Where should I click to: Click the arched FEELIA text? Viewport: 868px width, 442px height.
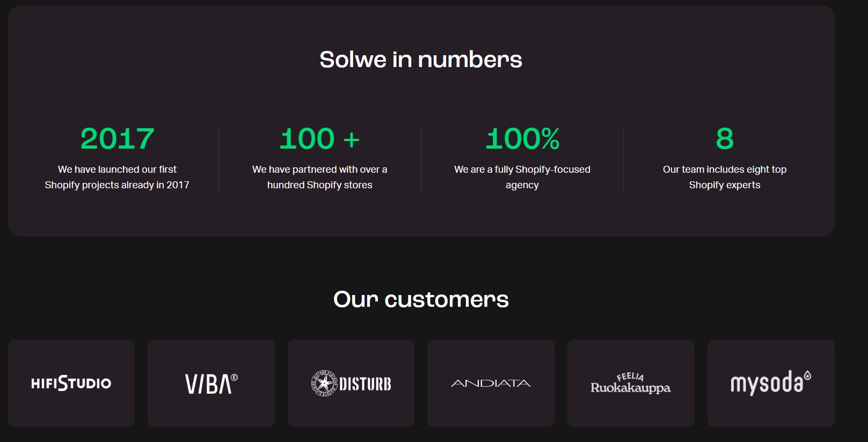(x=630, y=377)
